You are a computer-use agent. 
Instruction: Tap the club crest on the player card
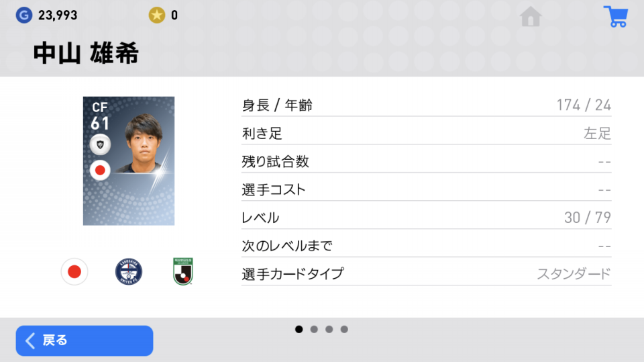100,144
